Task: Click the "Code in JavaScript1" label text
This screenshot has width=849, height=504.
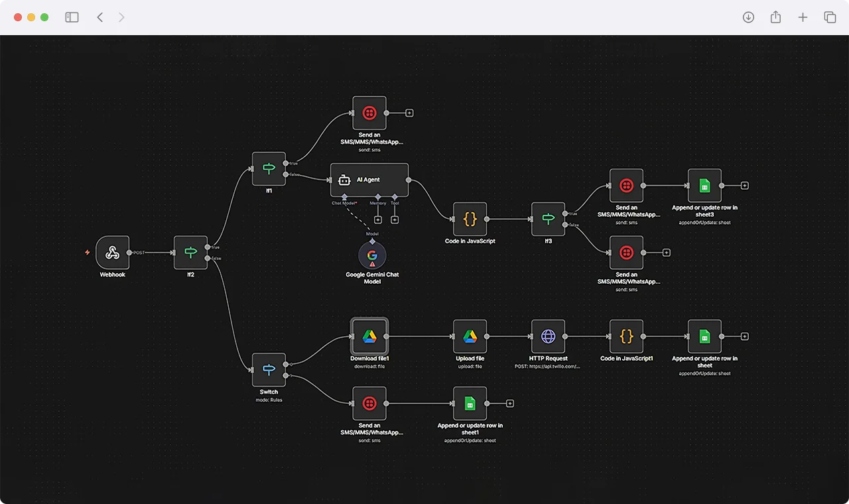Action: [627, 359]
